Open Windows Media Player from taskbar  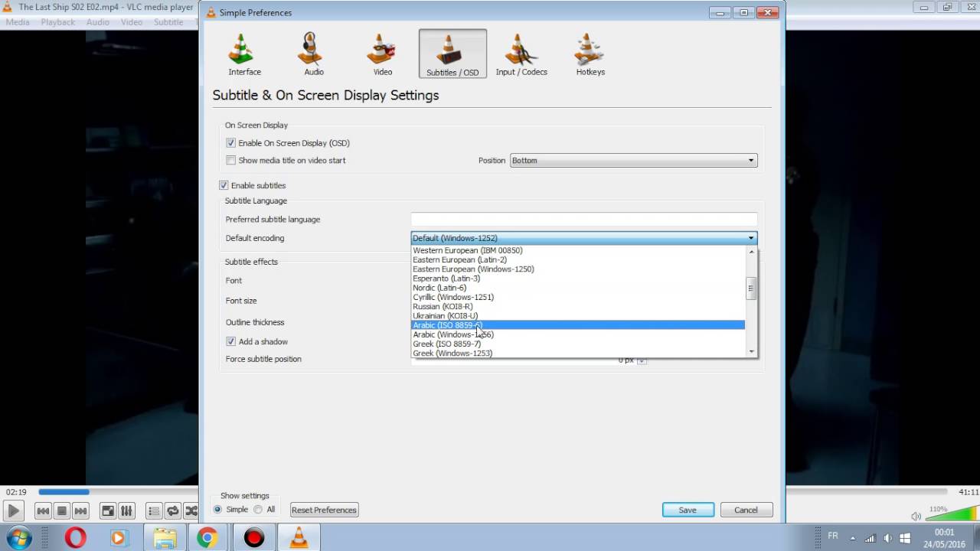coord(118,538)
